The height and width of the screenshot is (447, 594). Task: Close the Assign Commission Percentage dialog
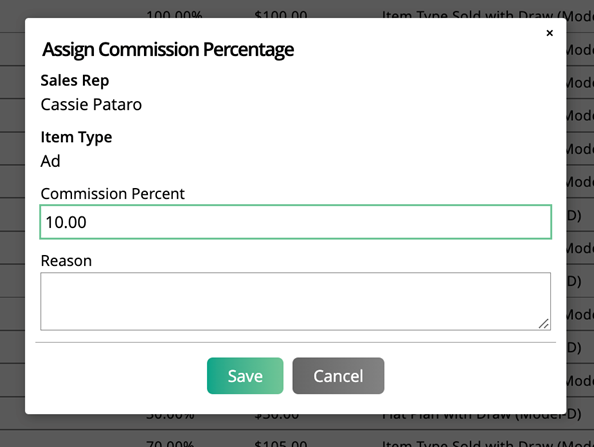click(x=549, y=33)
